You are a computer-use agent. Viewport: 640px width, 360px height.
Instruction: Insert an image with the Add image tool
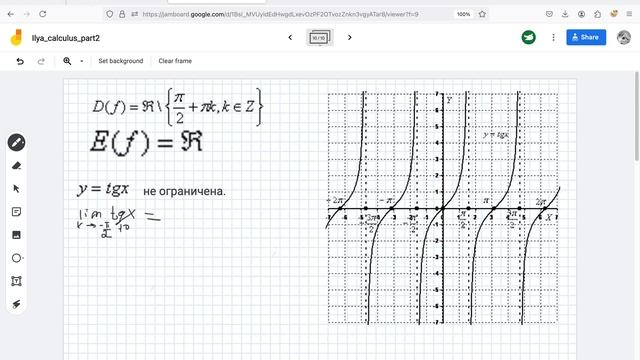pos(16,235)
